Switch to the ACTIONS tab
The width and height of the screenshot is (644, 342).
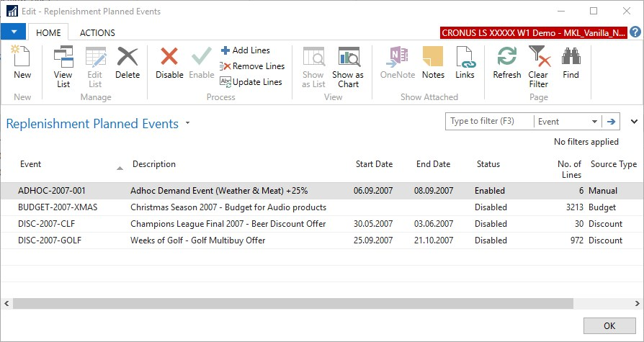tap(97, 32)
